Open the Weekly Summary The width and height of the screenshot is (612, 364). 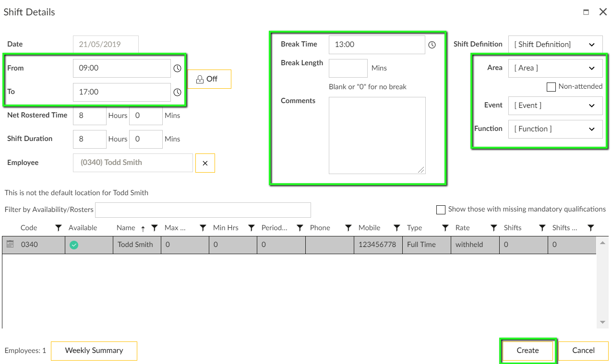[x=94, y=351]
